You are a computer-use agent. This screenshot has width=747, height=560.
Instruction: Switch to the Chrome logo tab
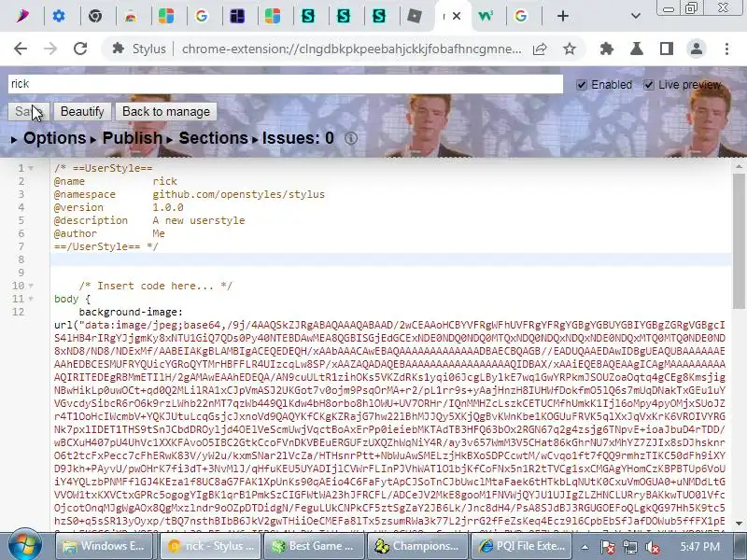pyautogui.click(x=95, y=16)
